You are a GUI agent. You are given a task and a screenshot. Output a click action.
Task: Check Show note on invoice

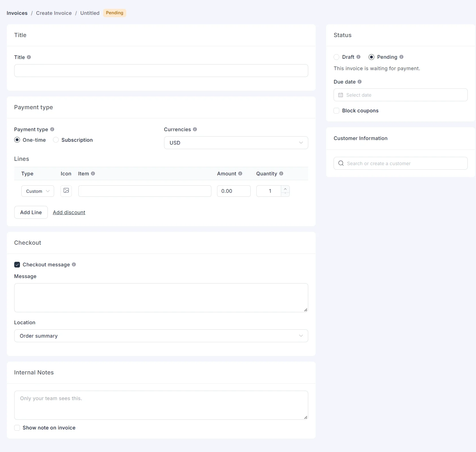[x=17, y=428]
